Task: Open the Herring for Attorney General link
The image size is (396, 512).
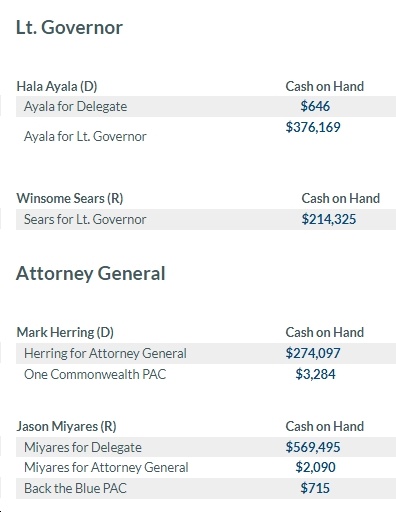Action: click(105, 353)
